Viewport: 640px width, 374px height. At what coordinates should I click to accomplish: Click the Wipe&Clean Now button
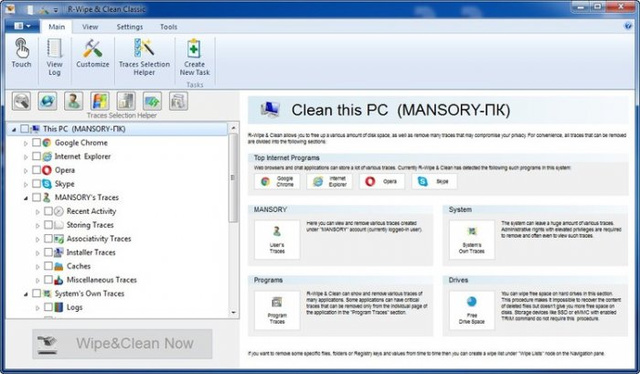(x=122, y=344)
